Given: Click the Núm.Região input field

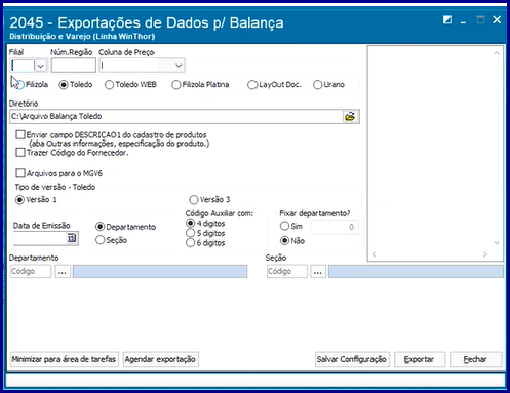Looking at the screenshot, I should 73,65.
